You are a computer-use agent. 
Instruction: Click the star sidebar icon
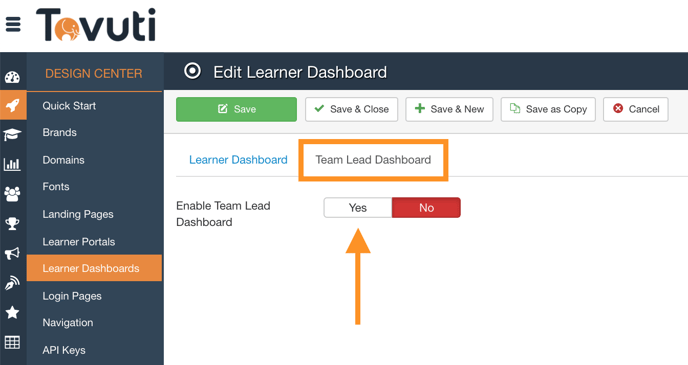point(12,313)
